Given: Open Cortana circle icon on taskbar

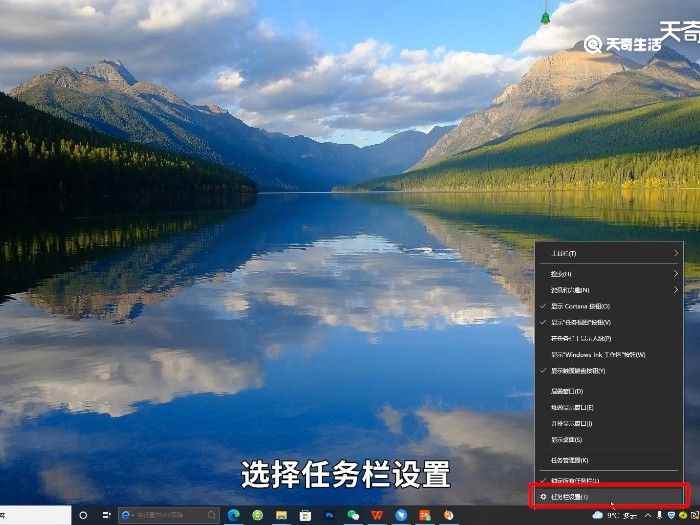Looking at the screenshot, I should [83, 515].
